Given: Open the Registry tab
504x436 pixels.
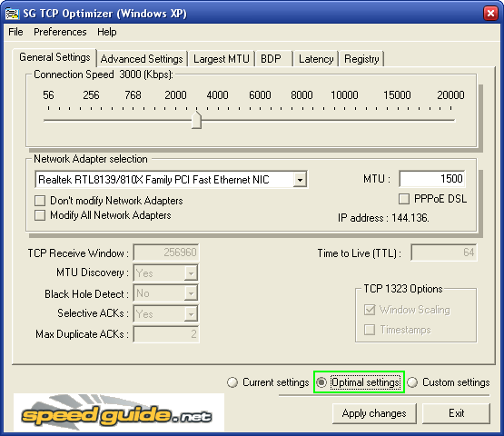Looking at the screenshot, I should [361, 59].
